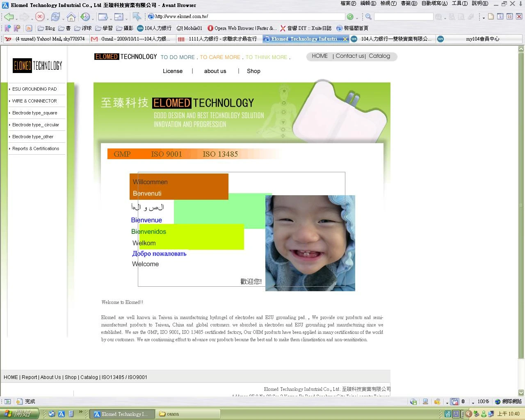Click the mouse cursor toolbar icon
The width and height of the screenshot is (525, 420).
point(137,17)
